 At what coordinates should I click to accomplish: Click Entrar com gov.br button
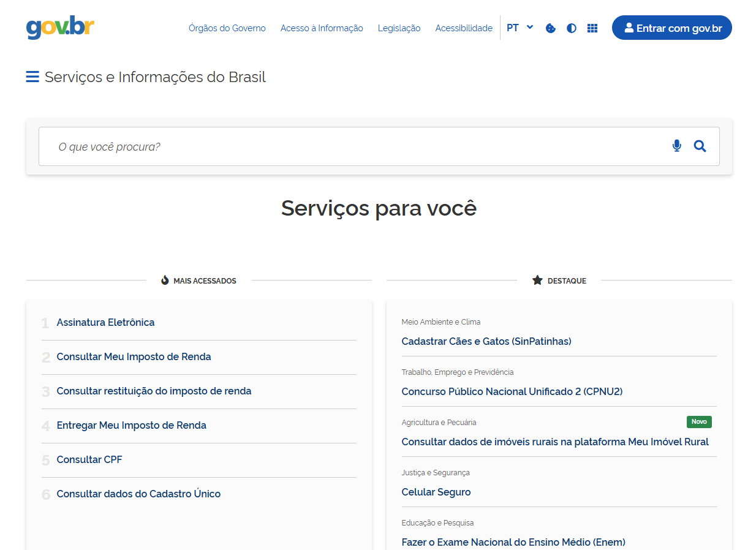pos(671,28)
